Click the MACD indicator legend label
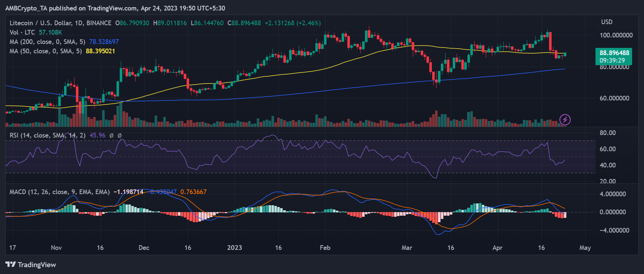Viewport: 644px width, 274px height. coord(60,192)
